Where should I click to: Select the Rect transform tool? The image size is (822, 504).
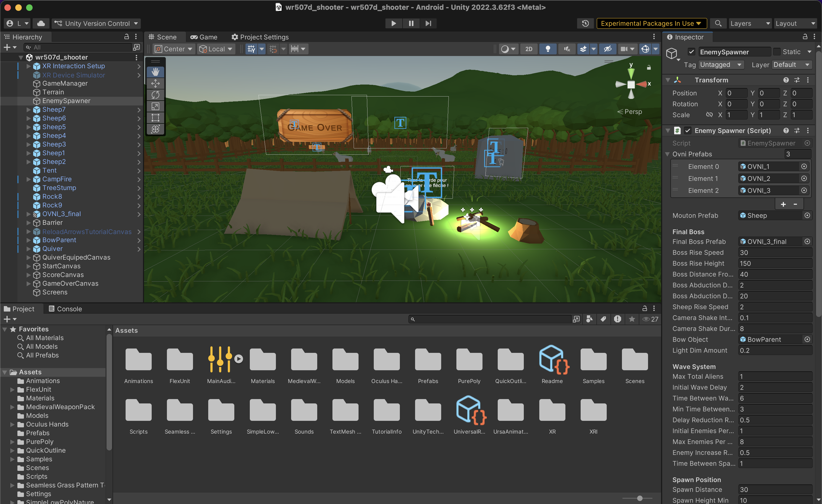point(155,117)
